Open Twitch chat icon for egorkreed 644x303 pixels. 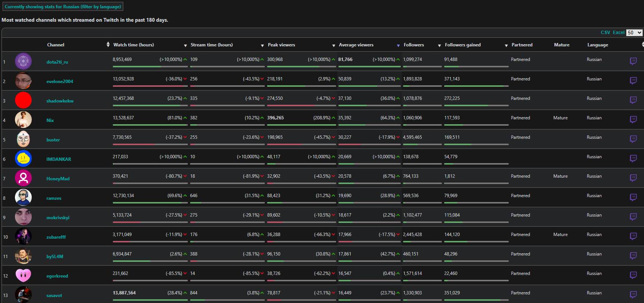(633, 275)
